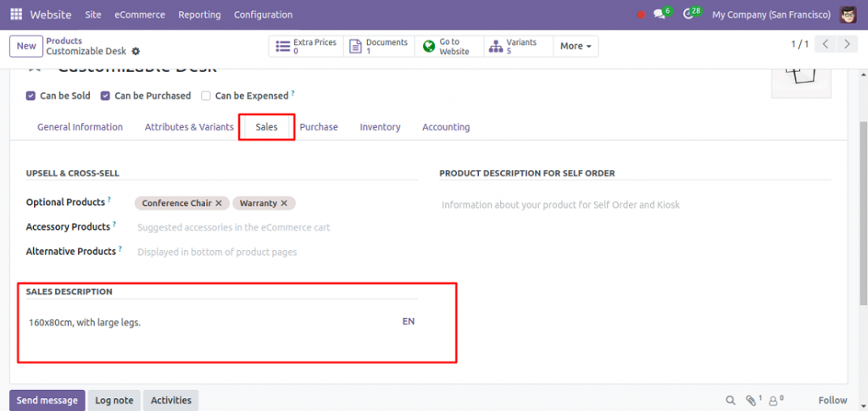Viewport: 868px width, 411px height.
Task: Switch to Inventory tab
Action: [380, 127]
